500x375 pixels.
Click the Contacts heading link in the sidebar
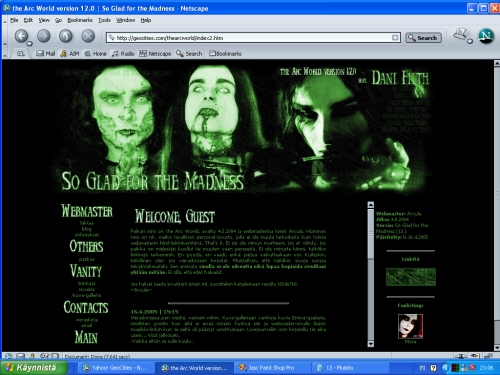pos(86,307)
